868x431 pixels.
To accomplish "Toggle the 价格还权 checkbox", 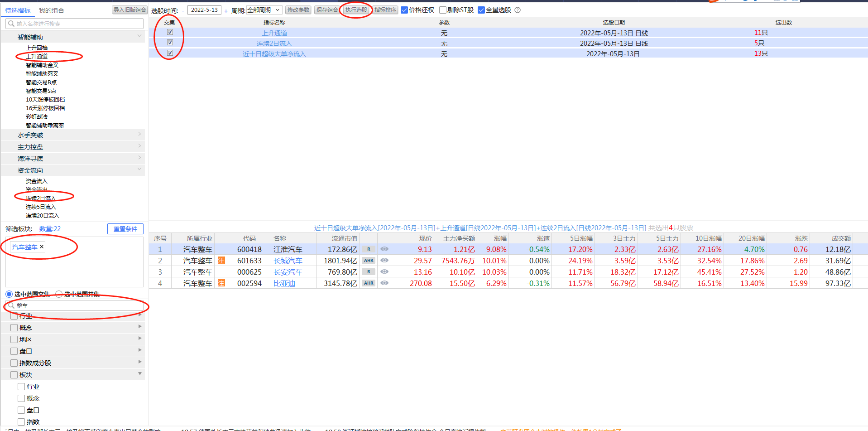I will (404, 10).
